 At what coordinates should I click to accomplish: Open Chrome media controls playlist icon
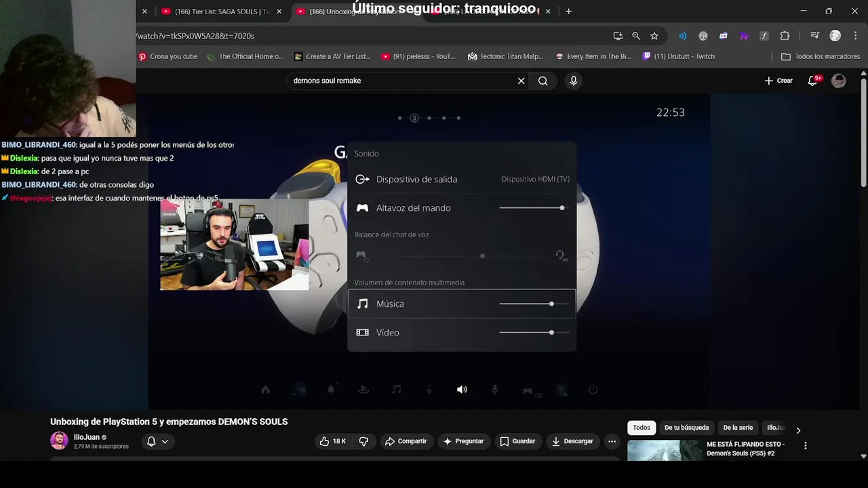(x=815, y=36)
